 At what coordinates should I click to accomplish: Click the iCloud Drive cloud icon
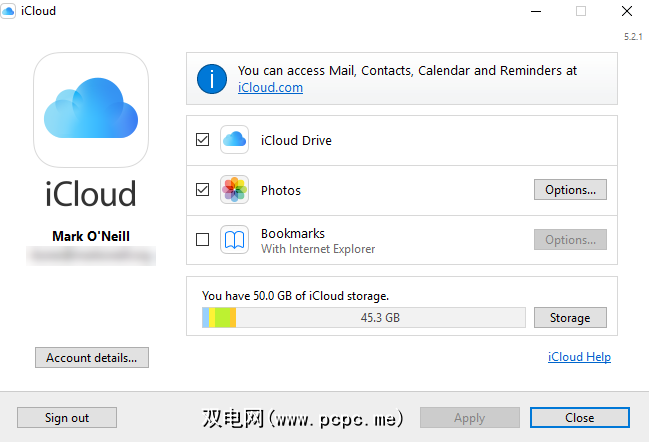click(x=234, y=140)
